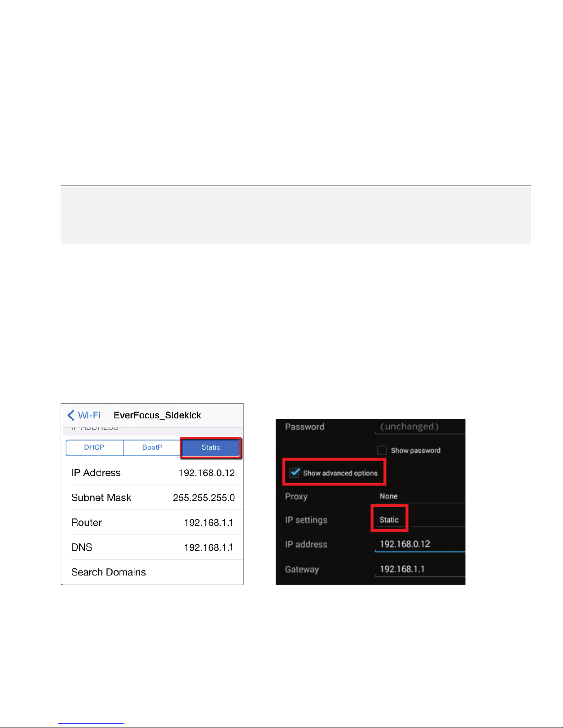Go back to Wi-Fi settings
The height and width of the screenshot is (728, 563).
pyautogui.click(x=84, y=415)
